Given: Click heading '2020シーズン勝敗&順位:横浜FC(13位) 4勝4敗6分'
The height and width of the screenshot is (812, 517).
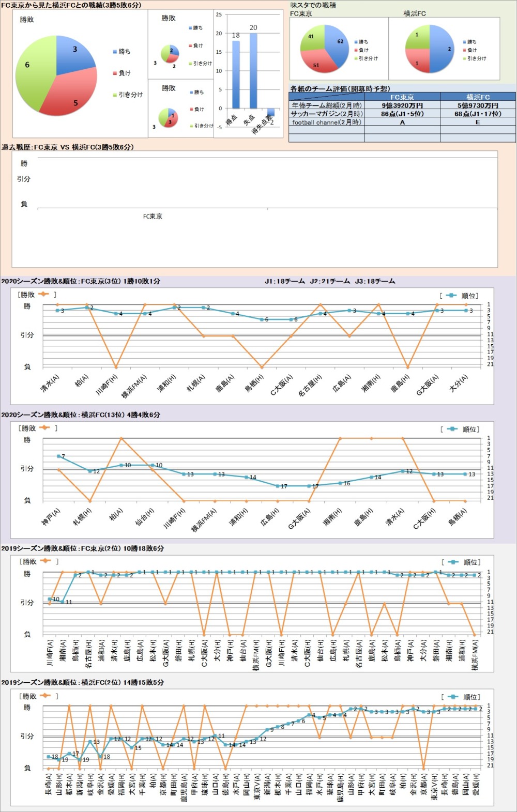Looking at the screenshot, I should click(81, 415).
